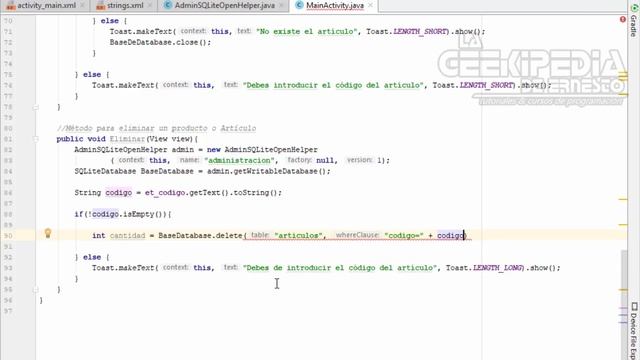Image resolution: width=640 pixels, height=360 pixels.
Task: Click the toString() call
Action: (255, 193)
